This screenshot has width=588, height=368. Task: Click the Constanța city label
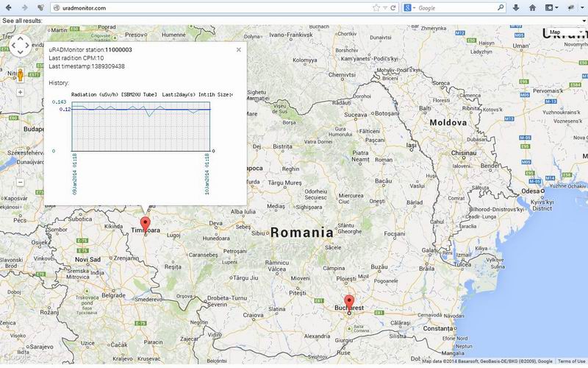tap(438, 328)
